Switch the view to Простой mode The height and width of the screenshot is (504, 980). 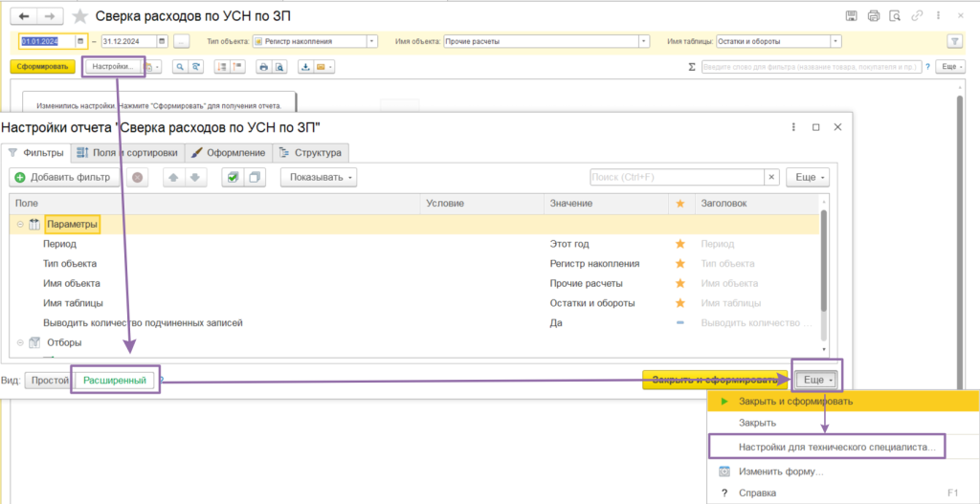pyautogui.click(x=48, y=380)
